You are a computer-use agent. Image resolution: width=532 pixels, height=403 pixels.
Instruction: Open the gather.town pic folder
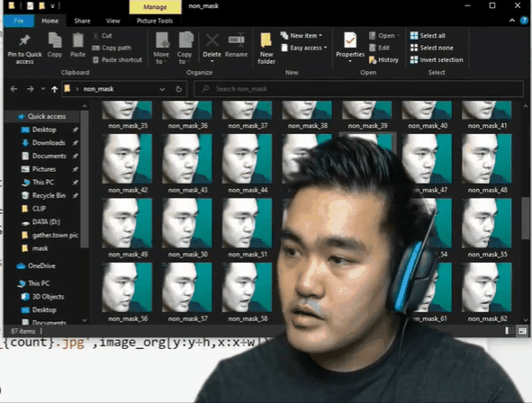pos(55,235)
